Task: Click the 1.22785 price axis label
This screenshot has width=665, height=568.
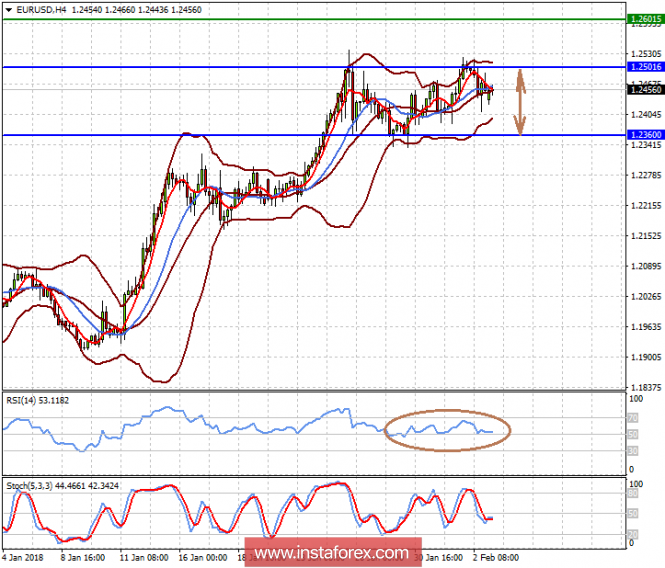Action: coord(644,176)
